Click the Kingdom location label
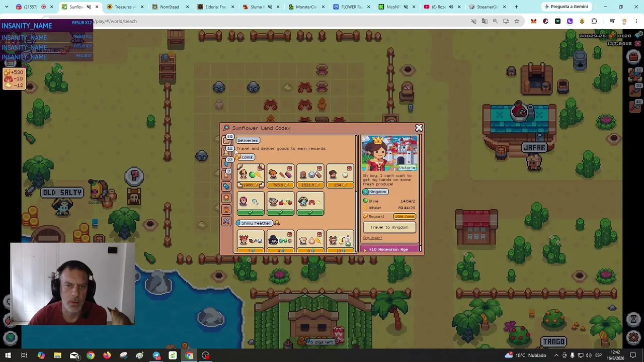This screenshot has width=644, height=362. (375, 192)
